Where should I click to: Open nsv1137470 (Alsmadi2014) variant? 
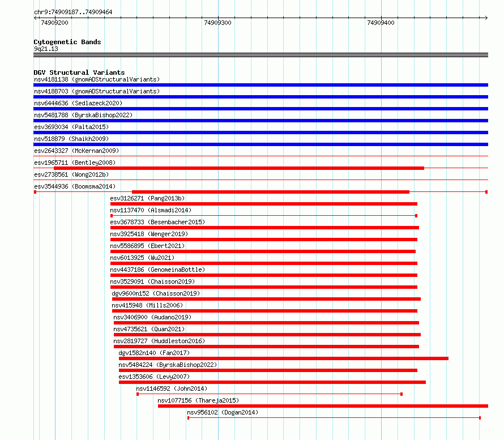tap(151, 210)
